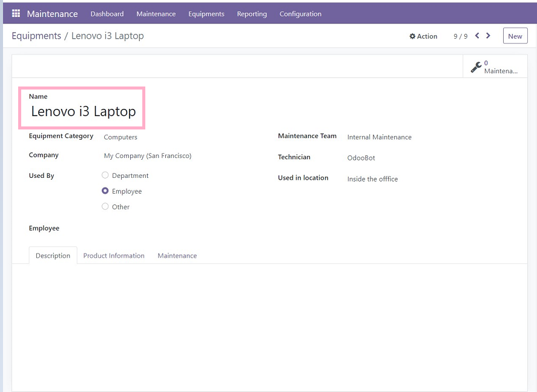Open Configuration menu
537x392 pixels.
(x=300, y=14)
